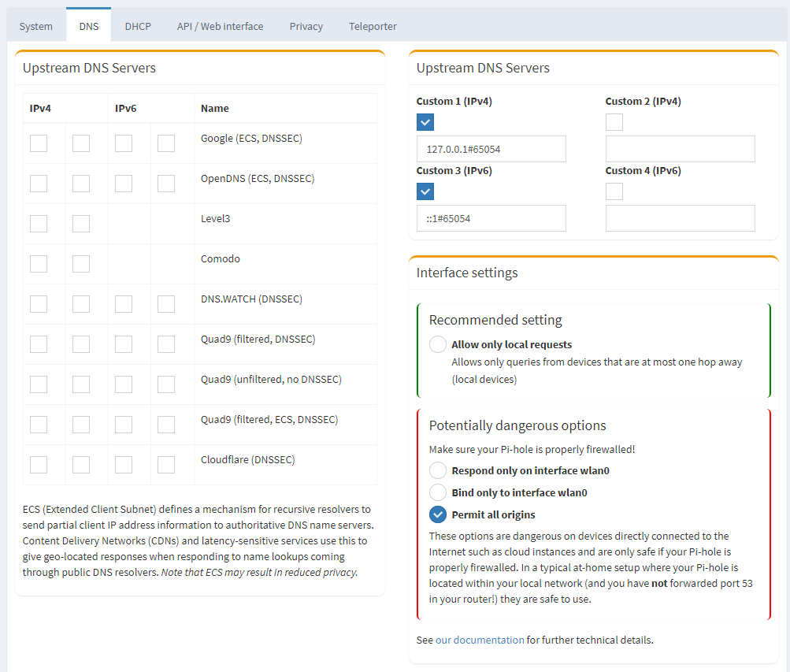The image size is (790, 672).
Task: Select the DNS tab
Action: click(89, 25)
